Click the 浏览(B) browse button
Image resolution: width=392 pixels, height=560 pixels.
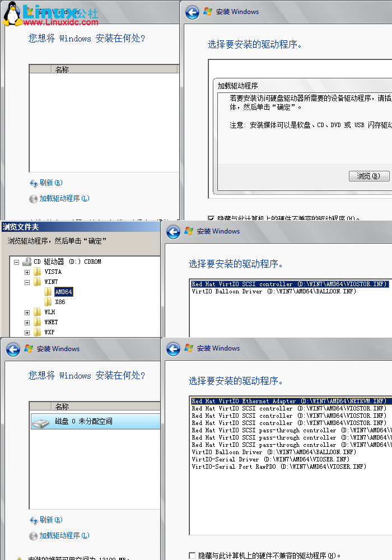pyautogui.click(x=369, y=176)
